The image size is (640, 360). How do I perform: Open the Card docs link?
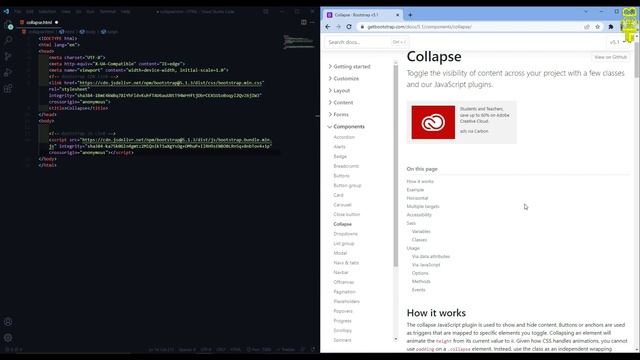coord(338,195)
